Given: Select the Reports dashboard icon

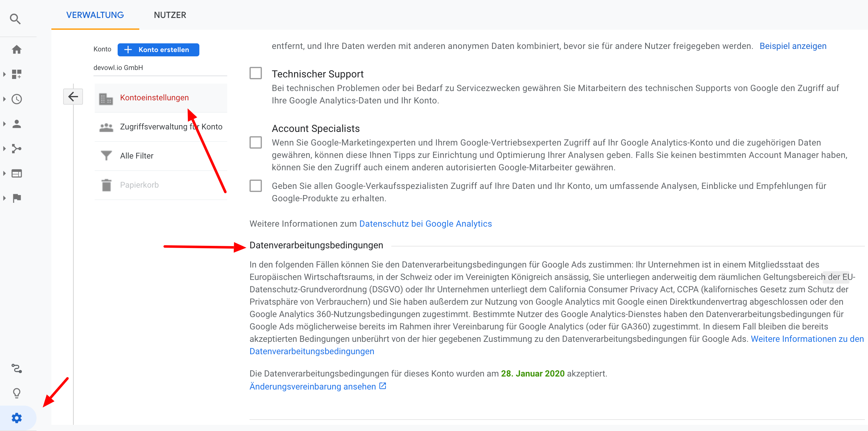Looking at the screenshot, I should point(16,75).
